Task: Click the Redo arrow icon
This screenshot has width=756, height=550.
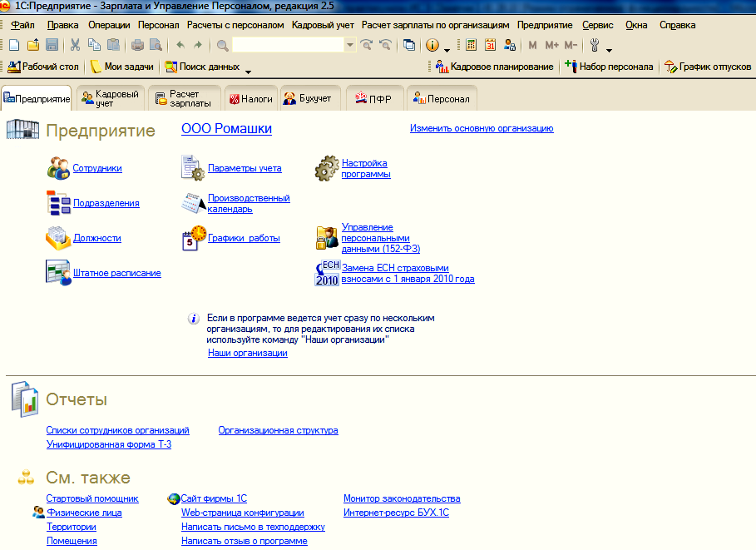Action: pos(198,45)
